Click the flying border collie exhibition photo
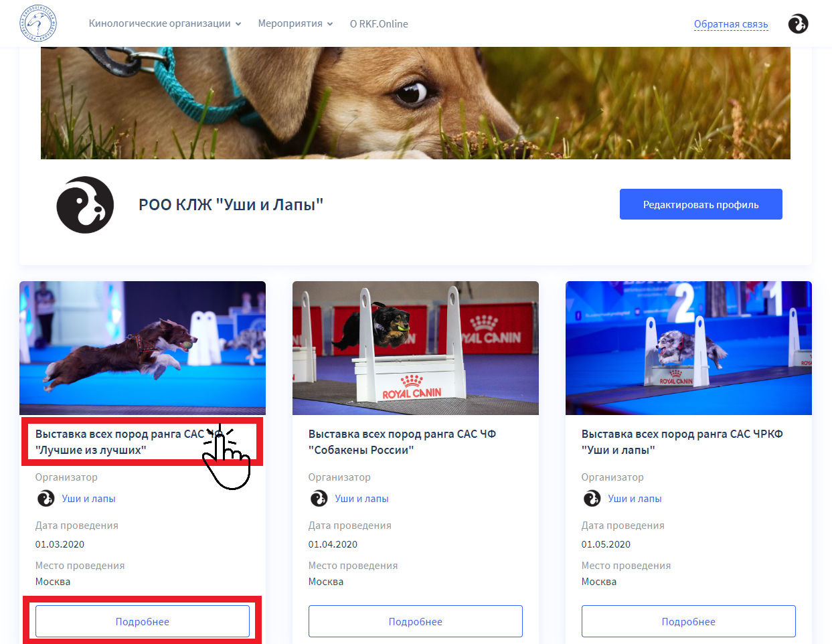The height and width of the screenshot is (644, 832). pos(143,347)
